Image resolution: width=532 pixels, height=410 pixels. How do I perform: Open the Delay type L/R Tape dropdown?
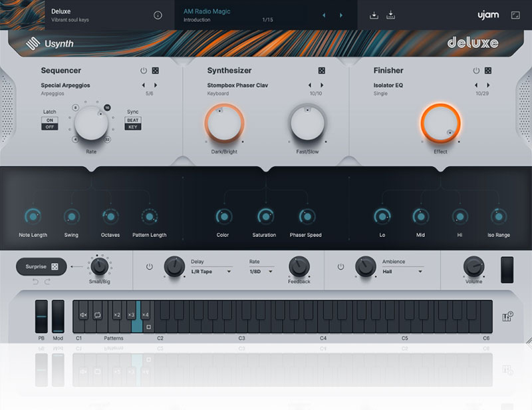point(211,272)
